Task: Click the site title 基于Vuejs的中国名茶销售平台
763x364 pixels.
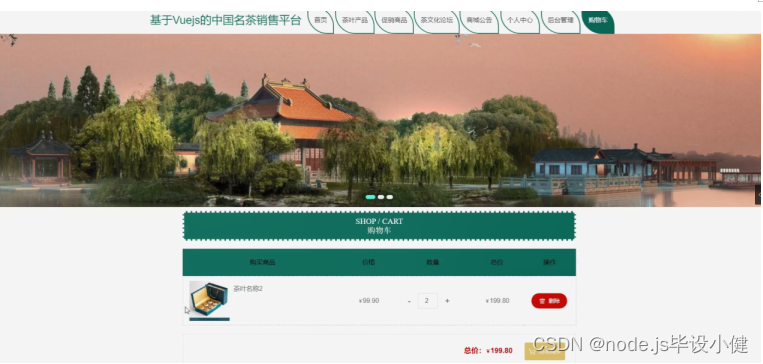Action: click(225, 20)
